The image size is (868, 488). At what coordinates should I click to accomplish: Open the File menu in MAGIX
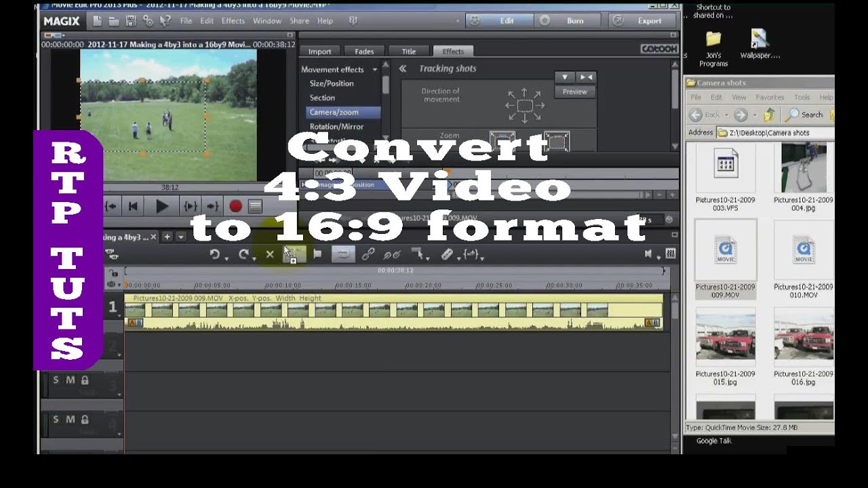pyautogui.click(x=186, y=21)
